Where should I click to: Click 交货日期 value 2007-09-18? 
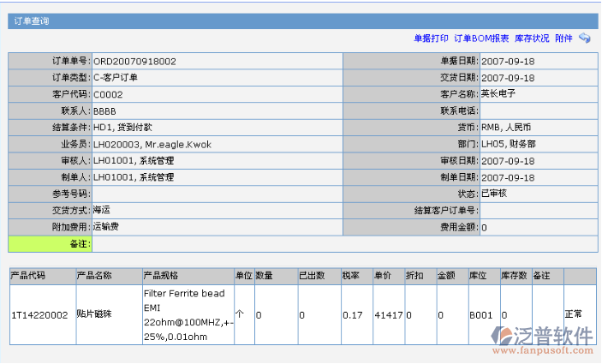[x=508, y=78]
